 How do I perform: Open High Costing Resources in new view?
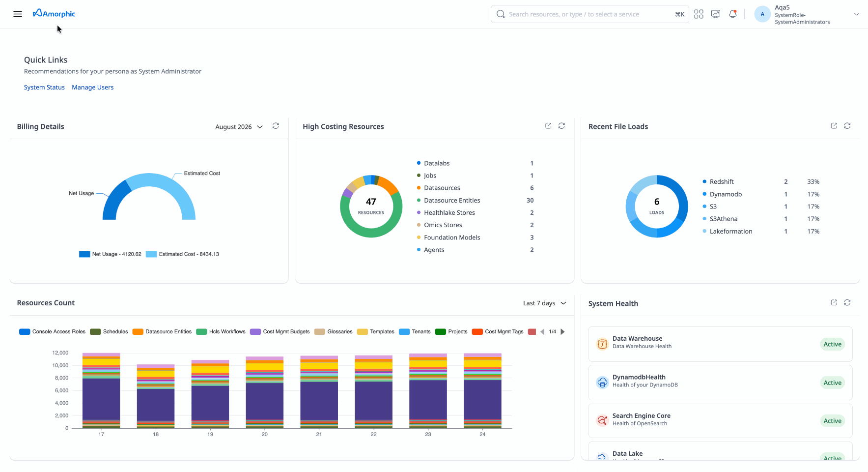coord(548,126)
